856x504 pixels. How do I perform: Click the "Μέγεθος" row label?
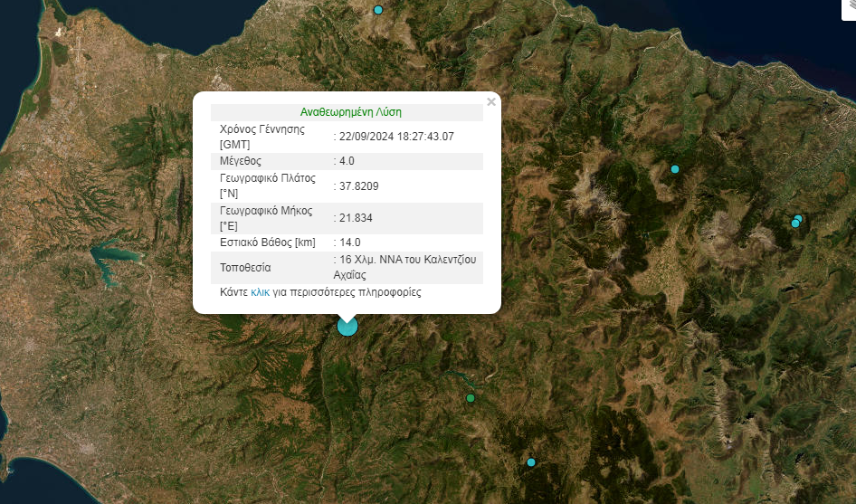click(240, 161)
